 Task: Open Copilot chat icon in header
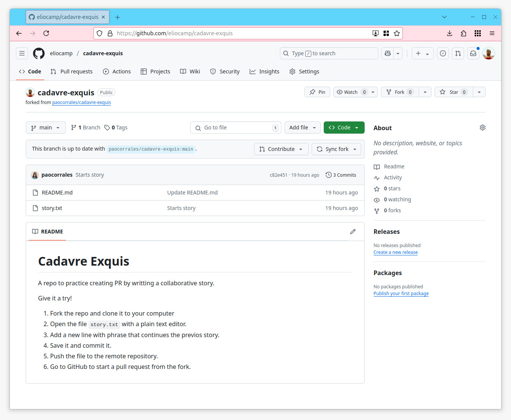tap(387, 53)
